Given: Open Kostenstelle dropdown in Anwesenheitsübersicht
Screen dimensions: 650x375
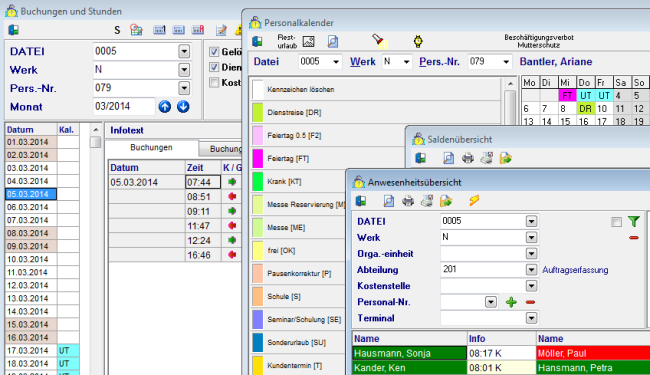Looking at the screenshot, I should (x=531, y=286).
